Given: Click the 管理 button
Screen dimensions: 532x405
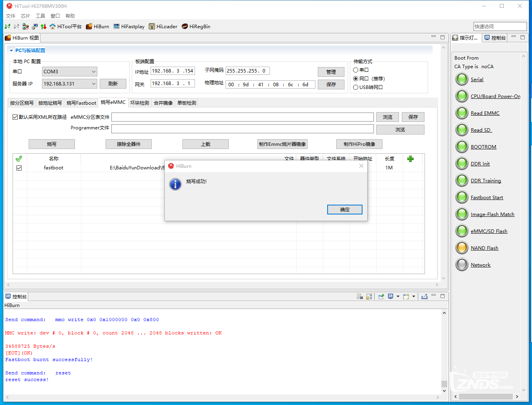Looking at the screenshot, I should [331, 72].
